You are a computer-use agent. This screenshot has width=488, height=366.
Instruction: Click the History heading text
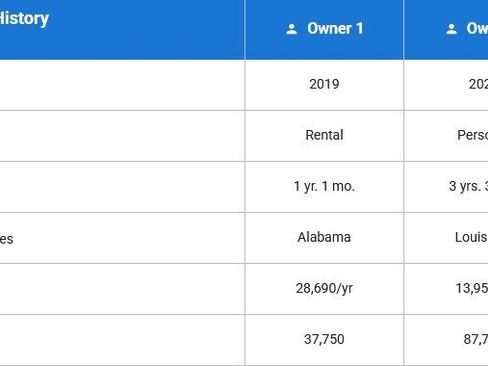coord(24,19)
